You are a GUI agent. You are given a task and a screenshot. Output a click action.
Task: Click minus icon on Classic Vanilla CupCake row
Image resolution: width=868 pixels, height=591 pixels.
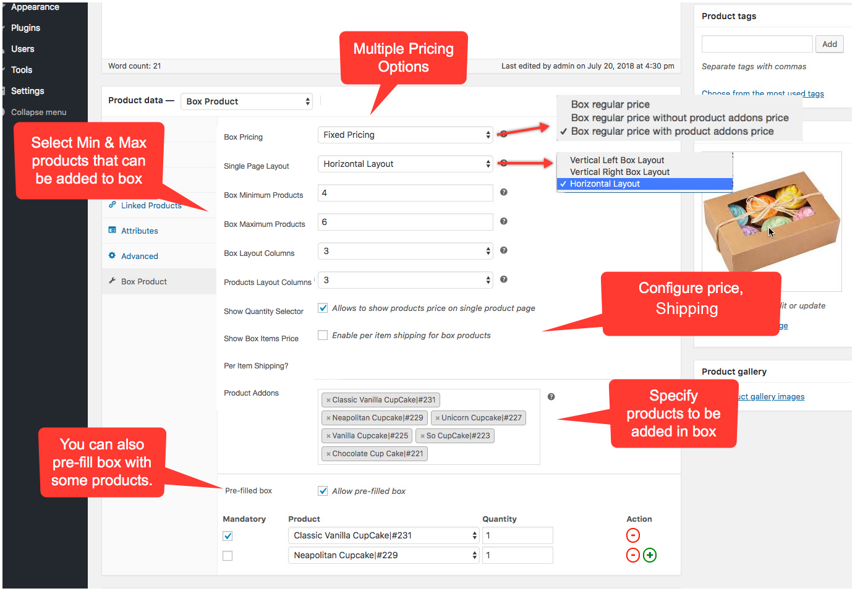pyautogui.click(x=633, y=535)
